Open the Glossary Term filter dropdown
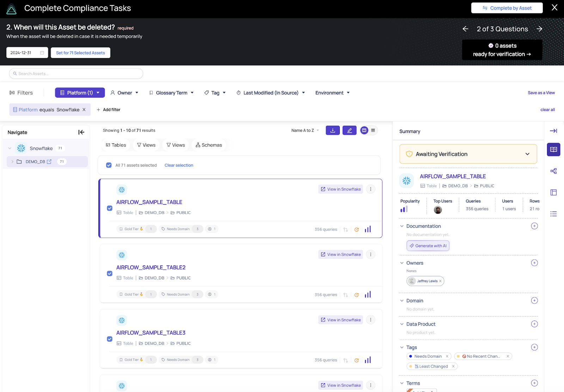564x392 pixels. point(171,93)
